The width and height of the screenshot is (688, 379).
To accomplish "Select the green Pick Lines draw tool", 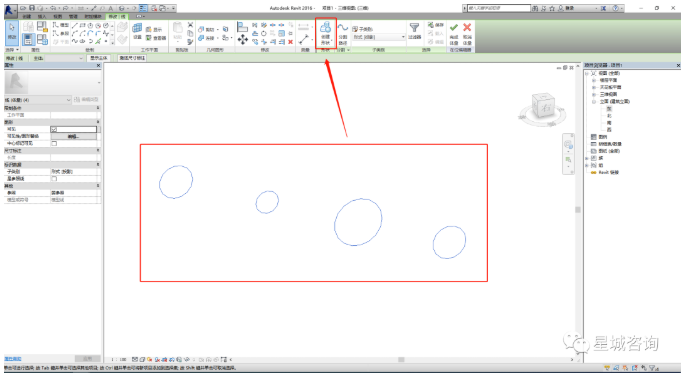I will pos(99,41).
